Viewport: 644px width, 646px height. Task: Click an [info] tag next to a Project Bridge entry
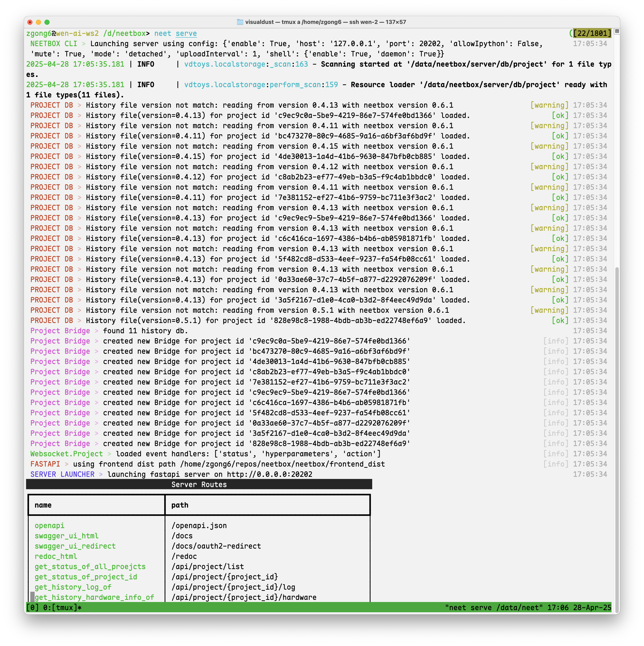click(x=556, y=341)
